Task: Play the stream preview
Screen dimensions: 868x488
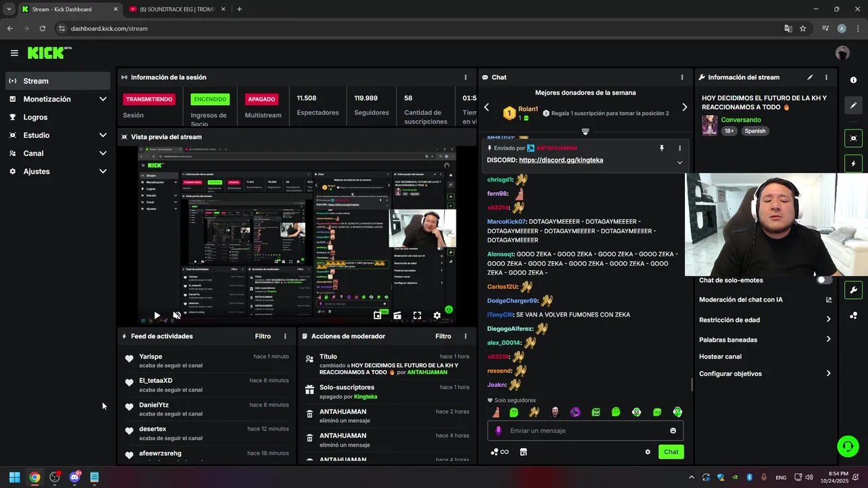Action: point(157,315)
